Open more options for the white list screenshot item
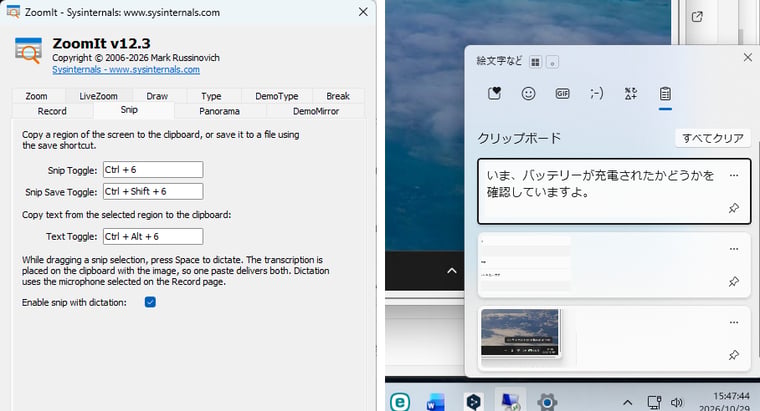This screenshot has width=760, height=411. click(x=734, y=249)
